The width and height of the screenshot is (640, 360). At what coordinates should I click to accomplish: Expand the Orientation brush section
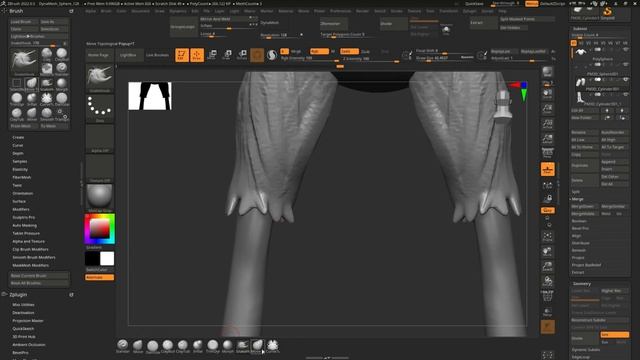tap(22, 193)
